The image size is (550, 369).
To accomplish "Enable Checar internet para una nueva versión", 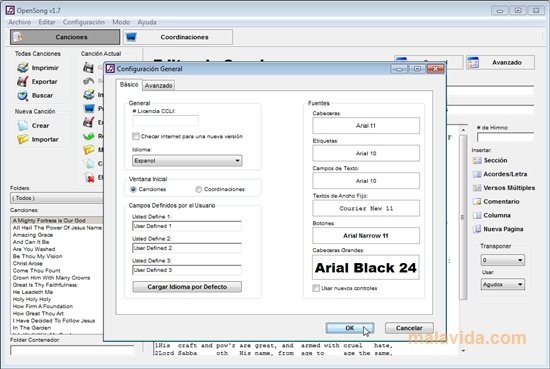I will [x=136, y=136].
